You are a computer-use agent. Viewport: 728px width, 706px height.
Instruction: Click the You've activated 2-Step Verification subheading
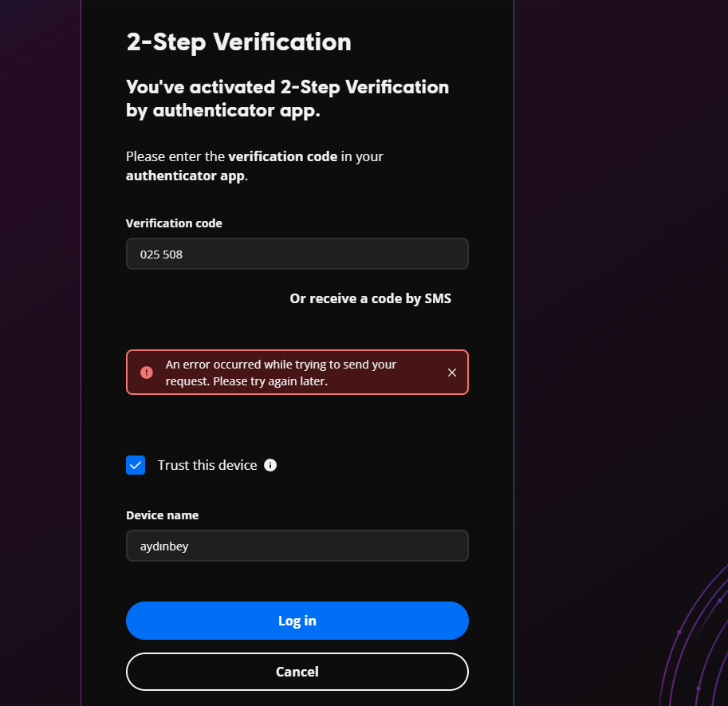click(287, 99)
